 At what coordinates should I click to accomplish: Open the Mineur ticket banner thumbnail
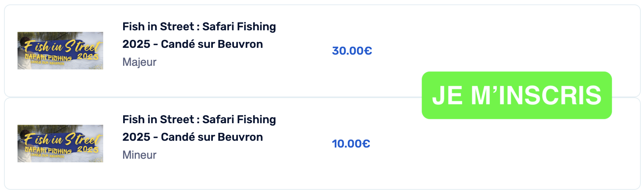tap(60, 144)
